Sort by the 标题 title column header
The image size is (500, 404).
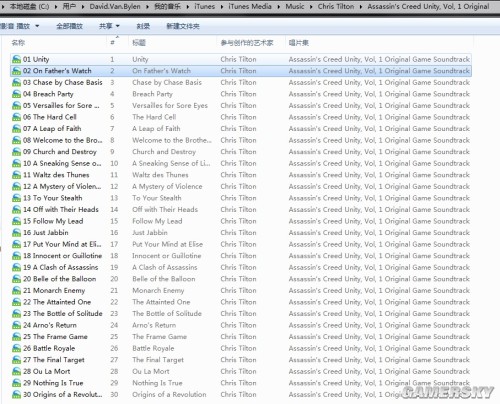[x=139, y=43]
